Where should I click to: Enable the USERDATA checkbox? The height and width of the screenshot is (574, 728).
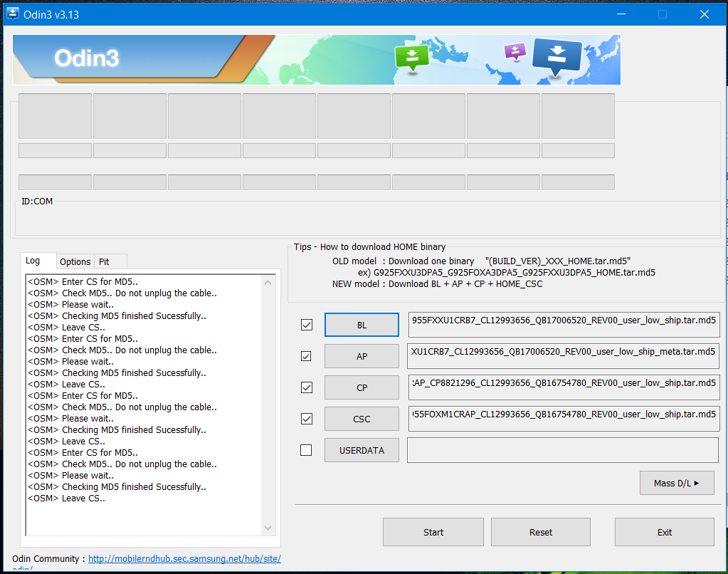click(307, 450)
